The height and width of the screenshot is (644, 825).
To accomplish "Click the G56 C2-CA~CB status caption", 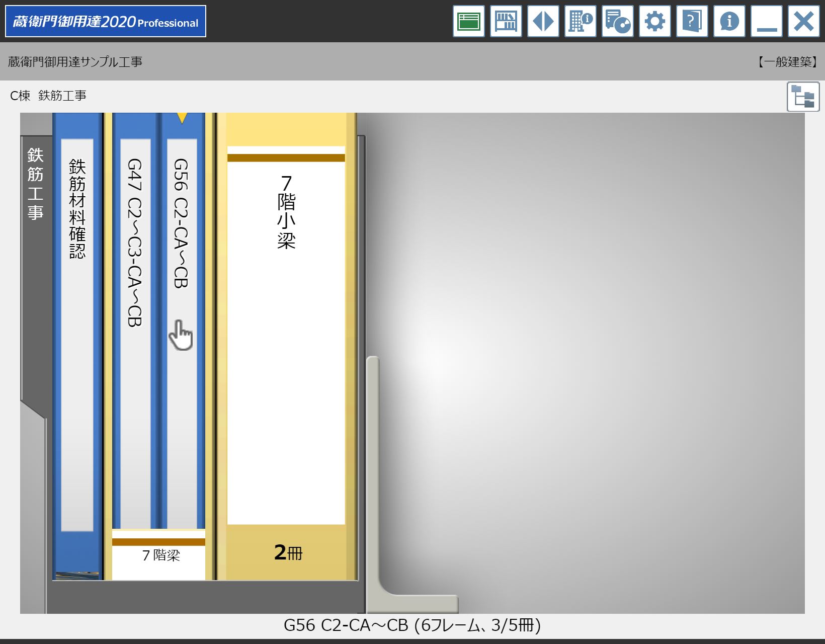I will (x=412, y=625).
